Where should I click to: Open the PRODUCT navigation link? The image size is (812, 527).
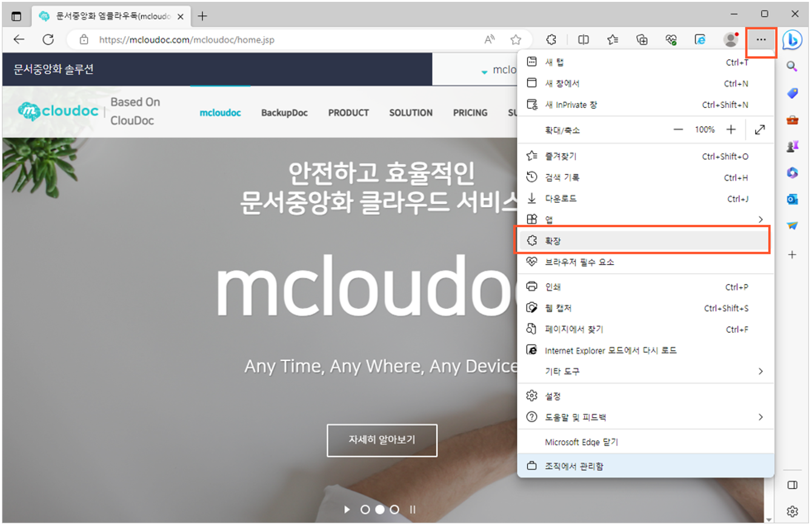click(348, 113)
